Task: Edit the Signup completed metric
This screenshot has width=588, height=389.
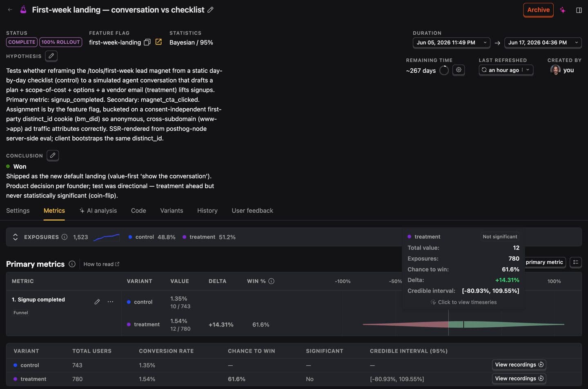Action: click(97, 302)
